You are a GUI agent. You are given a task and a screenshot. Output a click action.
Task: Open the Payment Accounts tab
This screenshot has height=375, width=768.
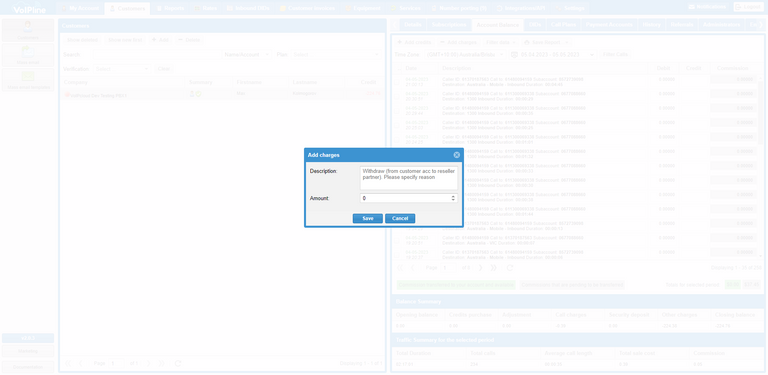tap(609, 24)
